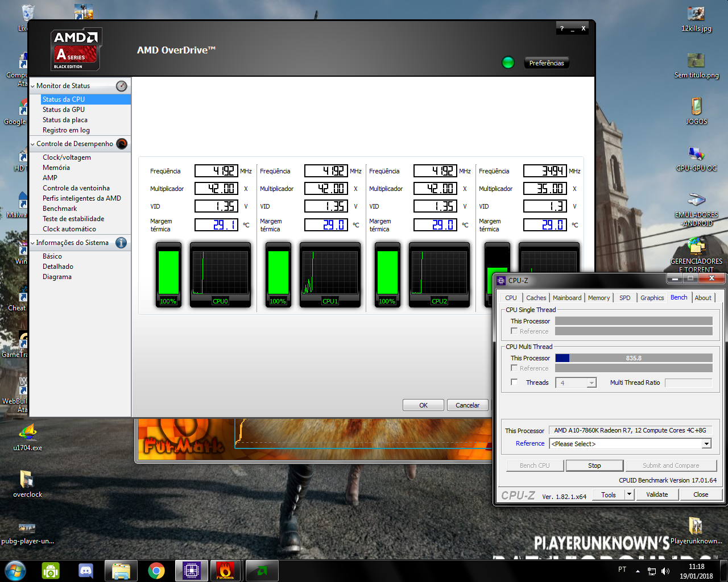This screenshot has width=728, height=582.
Task: Switch to the SPD tab
Action: click(624, 298)
